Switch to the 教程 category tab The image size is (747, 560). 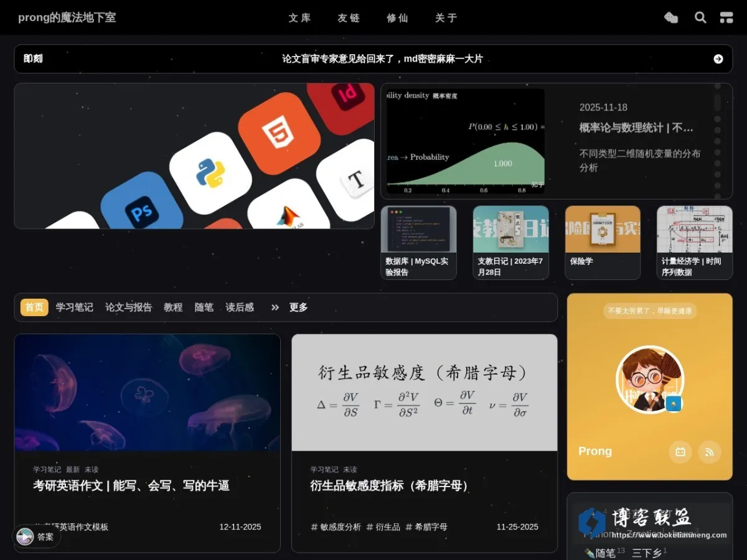coord(173,307)
